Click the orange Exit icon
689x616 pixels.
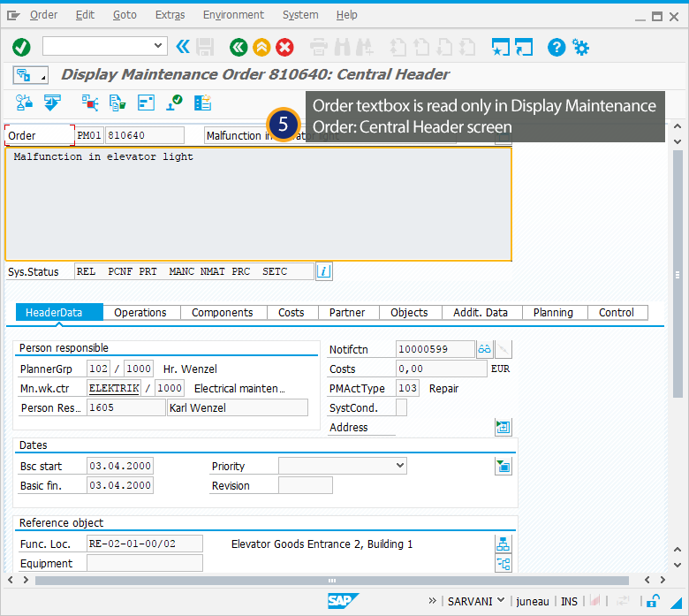(x=261, y=47)
